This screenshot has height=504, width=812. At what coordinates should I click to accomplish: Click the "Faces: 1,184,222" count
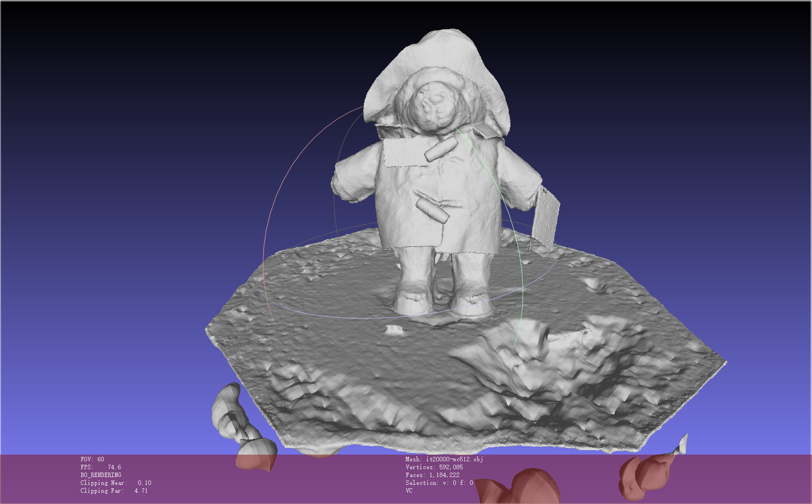click(x=432, y=475)
